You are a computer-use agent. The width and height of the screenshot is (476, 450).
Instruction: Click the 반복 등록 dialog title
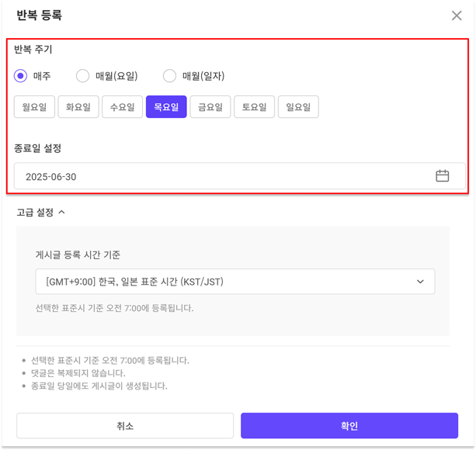[x=40, y=16]
